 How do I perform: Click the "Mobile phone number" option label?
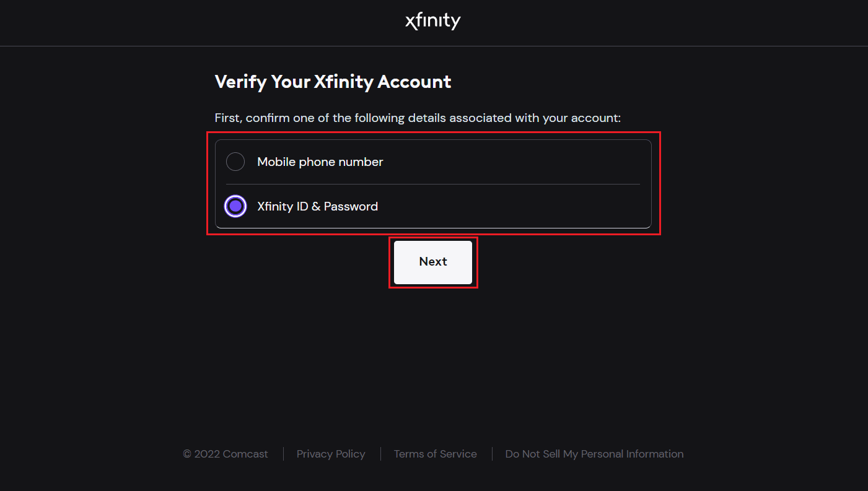(x=320, y=162)
